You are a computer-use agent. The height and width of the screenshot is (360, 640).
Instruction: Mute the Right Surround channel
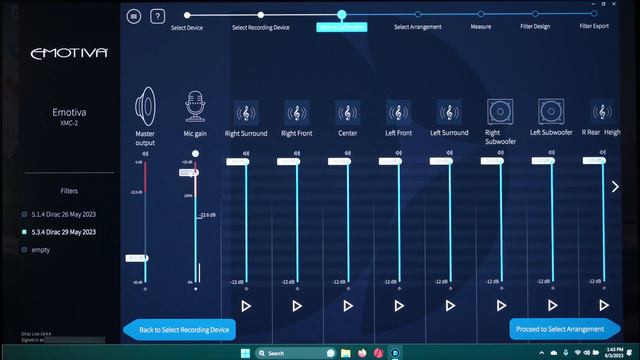coord(246,153)
